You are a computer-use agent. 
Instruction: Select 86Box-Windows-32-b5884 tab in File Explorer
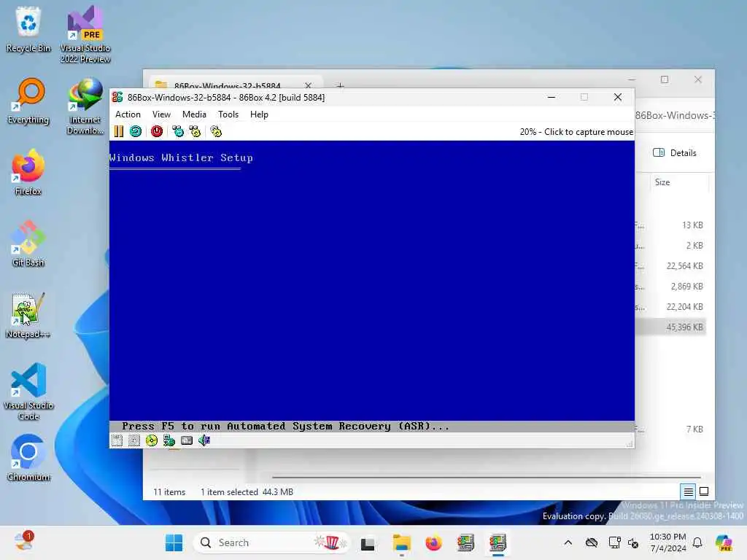pyautogui.click(x=228, y=85)
